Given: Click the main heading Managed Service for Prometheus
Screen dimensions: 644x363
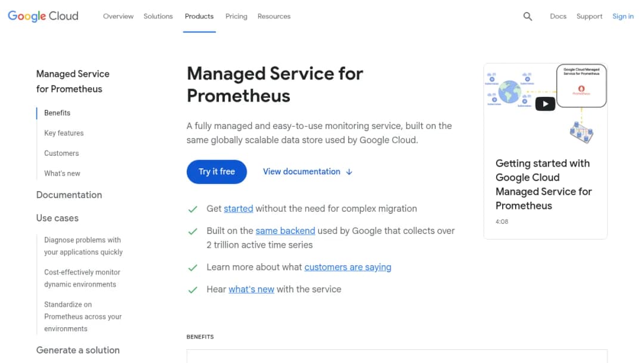Looking at the screenshot, I should click(275, 85).
